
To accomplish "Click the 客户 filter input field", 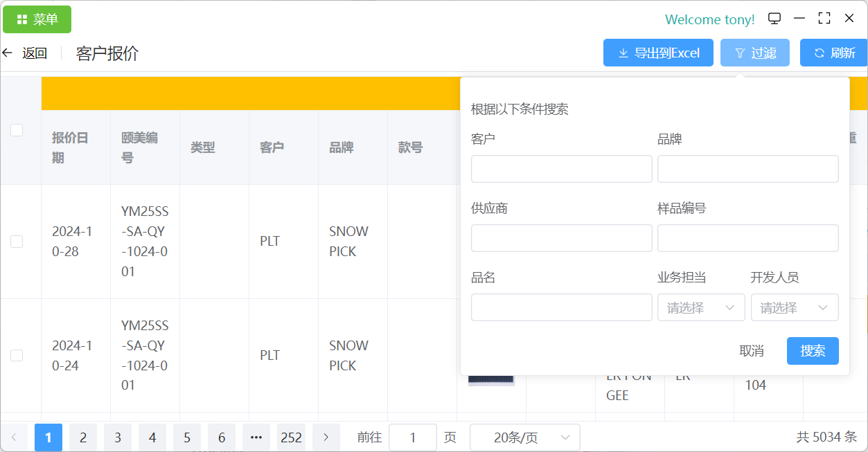I will pos(561,169).
